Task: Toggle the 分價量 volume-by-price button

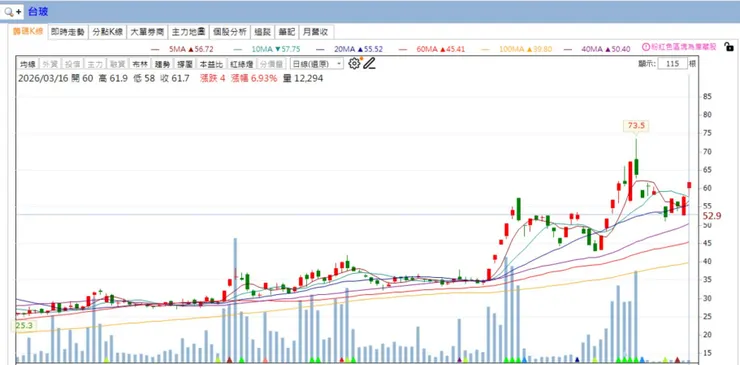Action: coord(271,64)
